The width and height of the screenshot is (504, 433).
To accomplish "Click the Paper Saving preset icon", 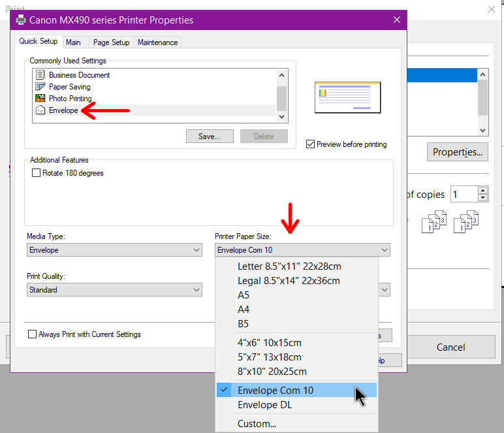I will (40, 87).
